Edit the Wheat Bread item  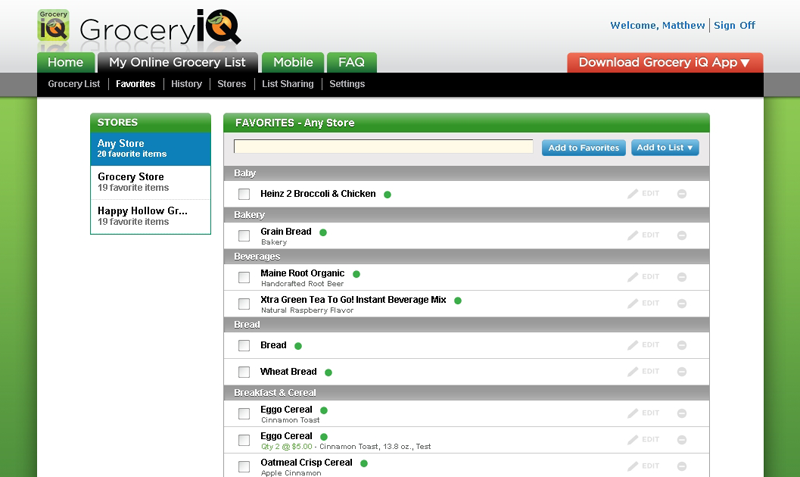click(643, 371)
